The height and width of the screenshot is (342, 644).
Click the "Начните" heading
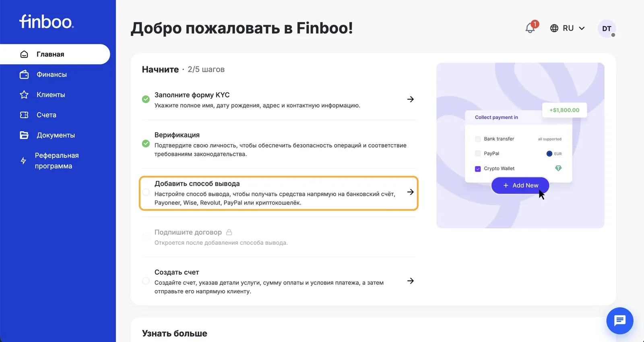coord(160,69)
